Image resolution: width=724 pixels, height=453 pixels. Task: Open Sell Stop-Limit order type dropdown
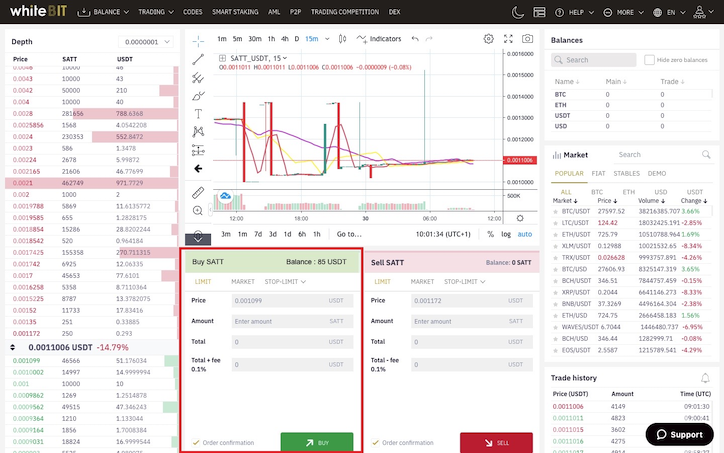pyautogui.click(x=465, y=282)
